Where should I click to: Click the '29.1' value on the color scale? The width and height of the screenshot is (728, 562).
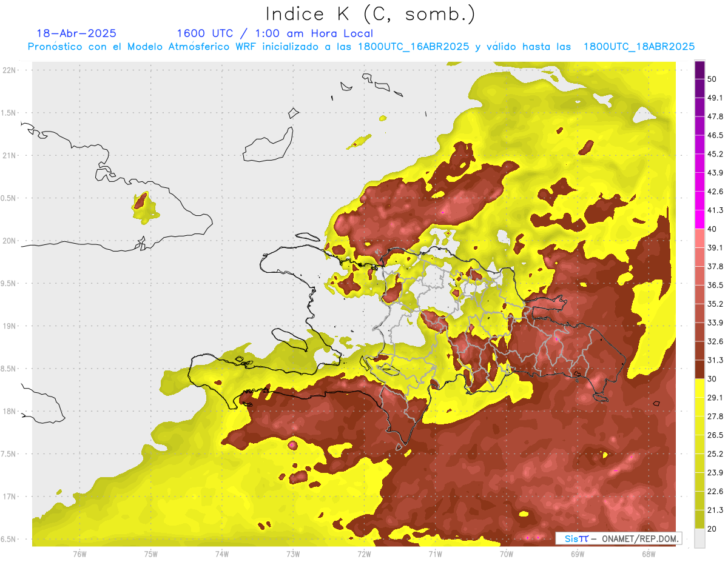(x=715, y=398)
